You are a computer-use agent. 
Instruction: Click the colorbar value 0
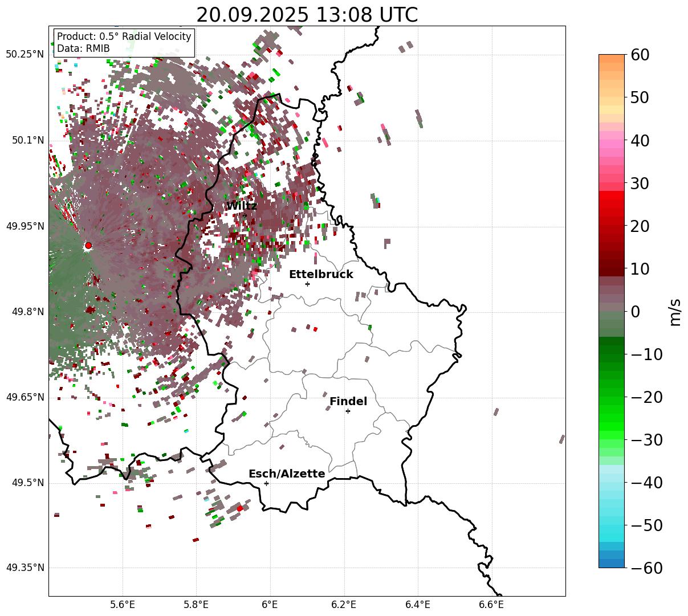pos(635,311)
